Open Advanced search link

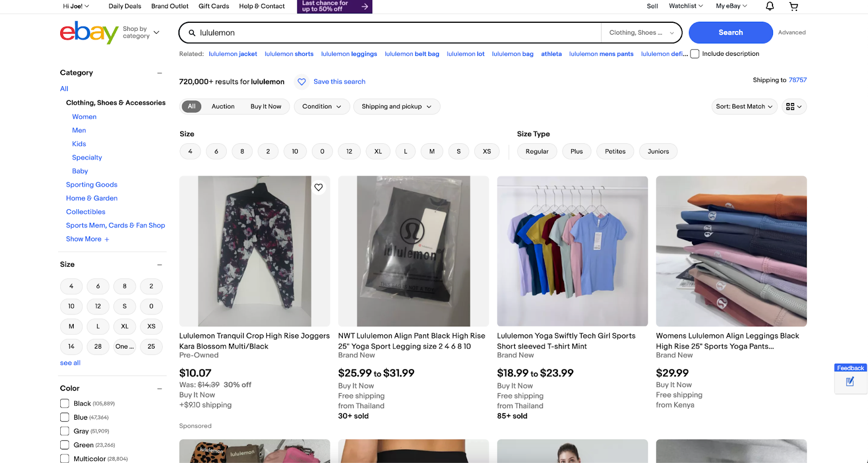[792, 33]
